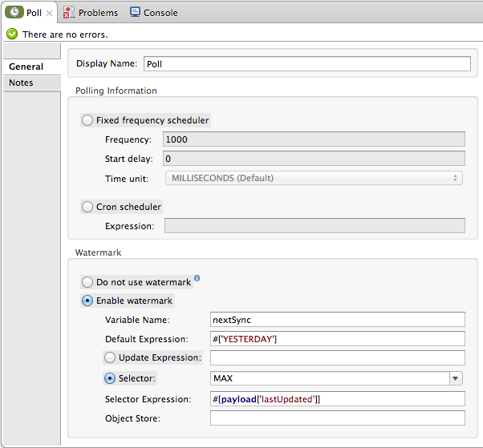
Task: Select Enable watermark radio button
Action: [87, 301]
